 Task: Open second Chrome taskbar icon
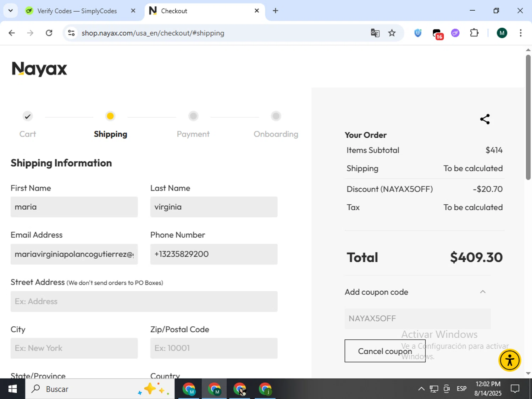(x=214, y=389)
